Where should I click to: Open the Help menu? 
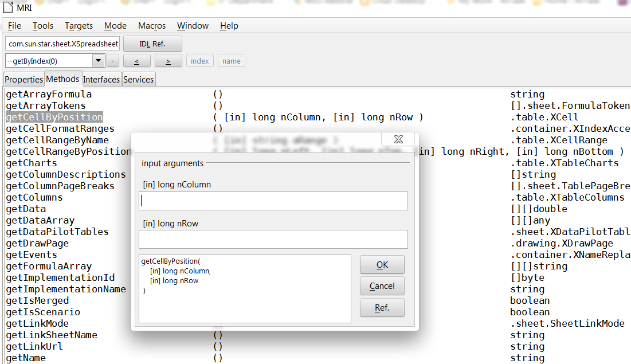coord(229,26)
